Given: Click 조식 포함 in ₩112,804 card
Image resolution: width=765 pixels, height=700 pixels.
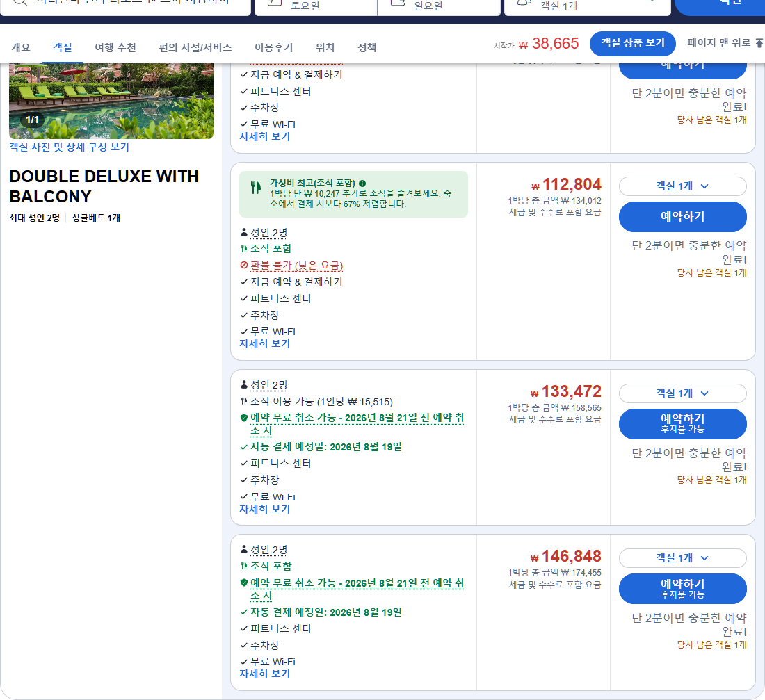Looking at the screenshot, I should pyautogui.click(x=271, y=248).
